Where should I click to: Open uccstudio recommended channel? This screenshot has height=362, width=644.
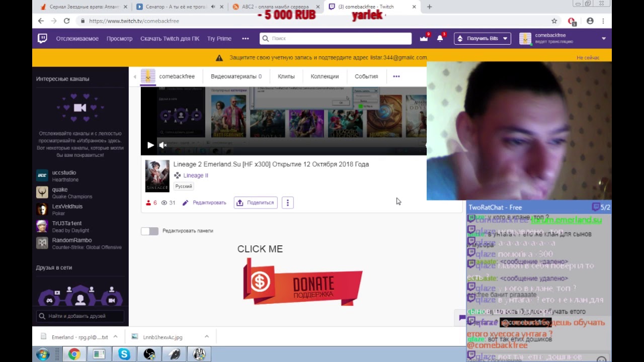point(79,175)
